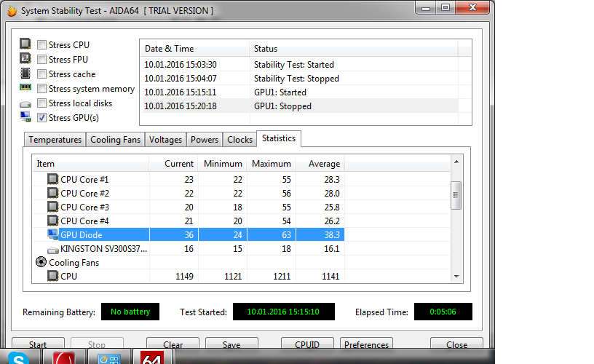Enable the Stress system memory checkbox
The width and height of the screenshot is (594, 364).
pos(41,89)
